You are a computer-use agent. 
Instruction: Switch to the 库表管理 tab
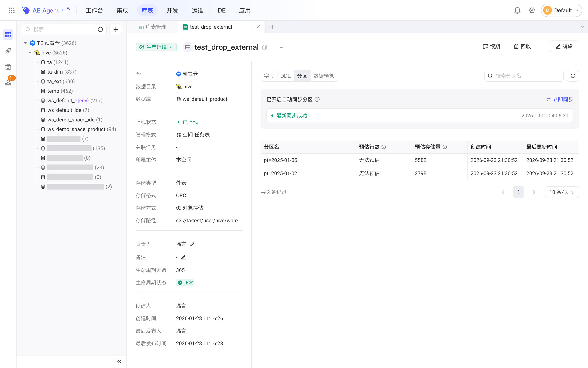tap(153, 27)
